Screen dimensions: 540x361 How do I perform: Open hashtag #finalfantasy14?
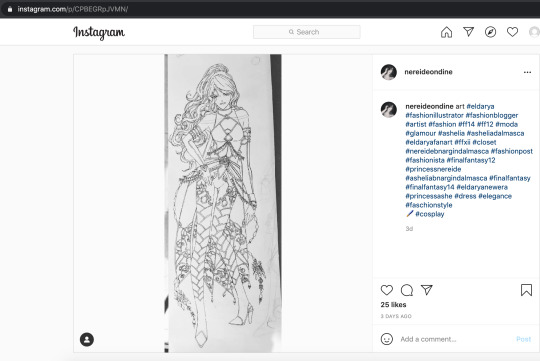coord(430,187)
